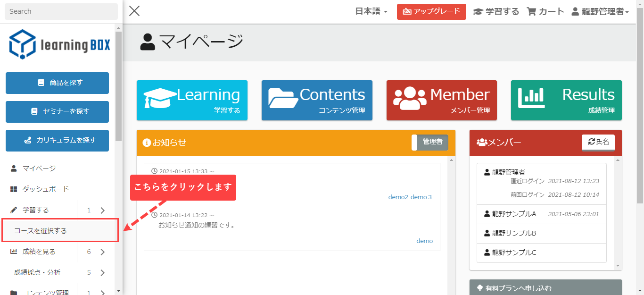The width and height of the screenshot is (644, 295).
Task: Expand the 成績採点・分析 sidebar chevron
Action: click(103, 273)
